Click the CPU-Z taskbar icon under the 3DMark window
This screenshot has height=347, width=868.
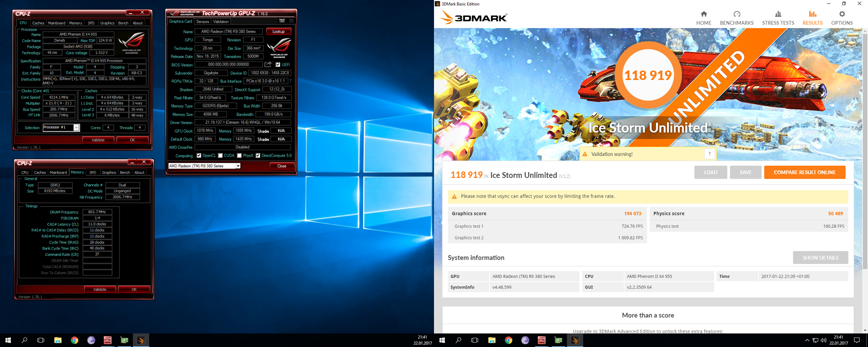coord(542,340)
